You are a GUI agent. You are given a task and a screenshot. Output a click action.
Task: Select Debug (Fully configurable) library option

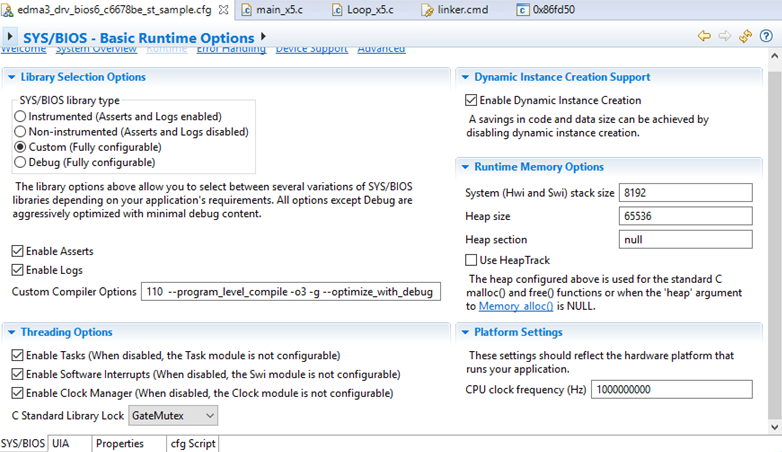(x=21, y=162)
